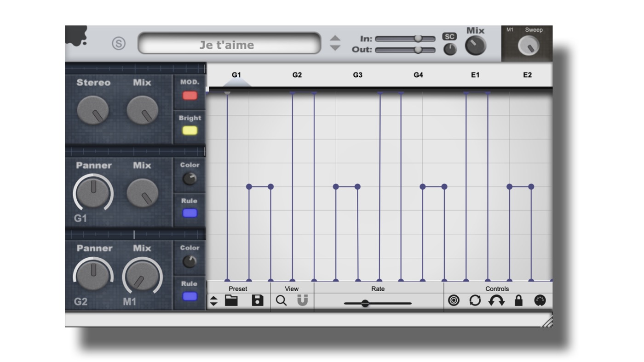Click the resize grip at the window's bottom-right corner
Viewport: 644px width, 362px height.
(x=546, y=321)
